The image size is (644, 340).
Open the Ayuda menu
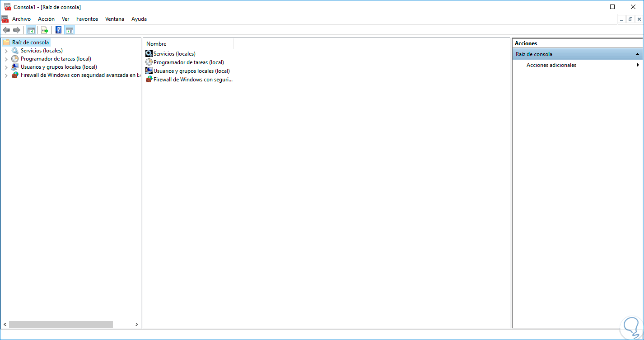[139, 19]
